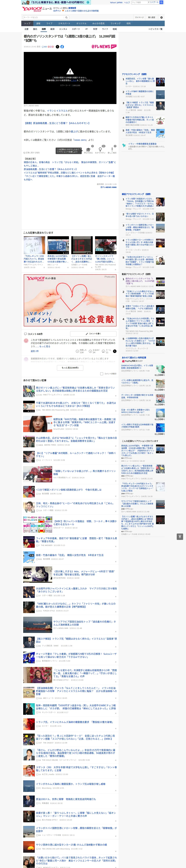Click もっと見る(68件) button
This screenshot has height=868, width=186.
pyautogui.click(x=70, y=368)
